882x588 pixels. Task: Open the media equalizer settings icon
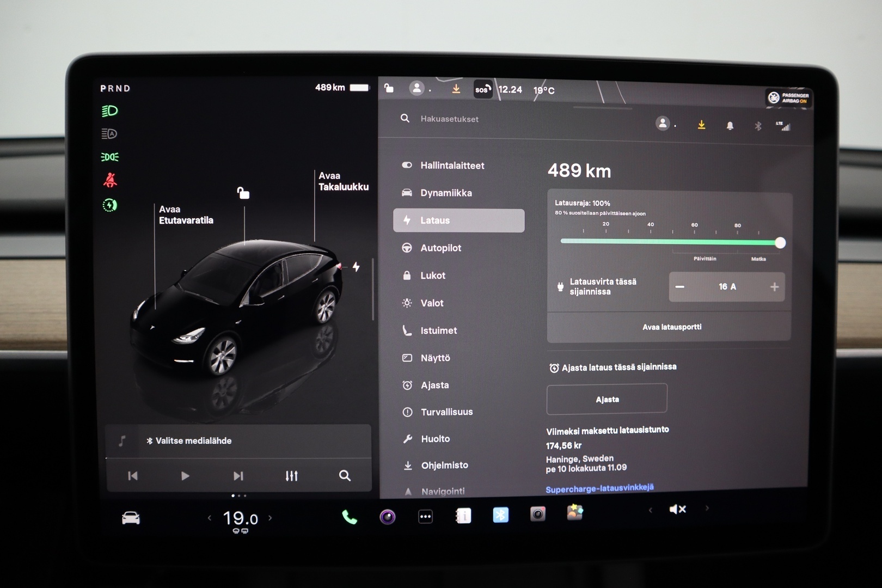coord(291,475)
